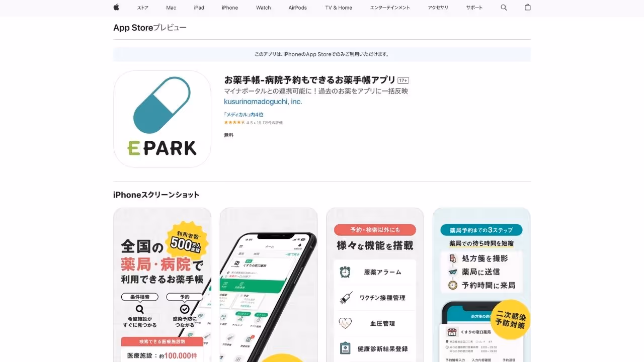Open the Mac menu item
This screenshot has width=644, height=362.
point(171,8)
